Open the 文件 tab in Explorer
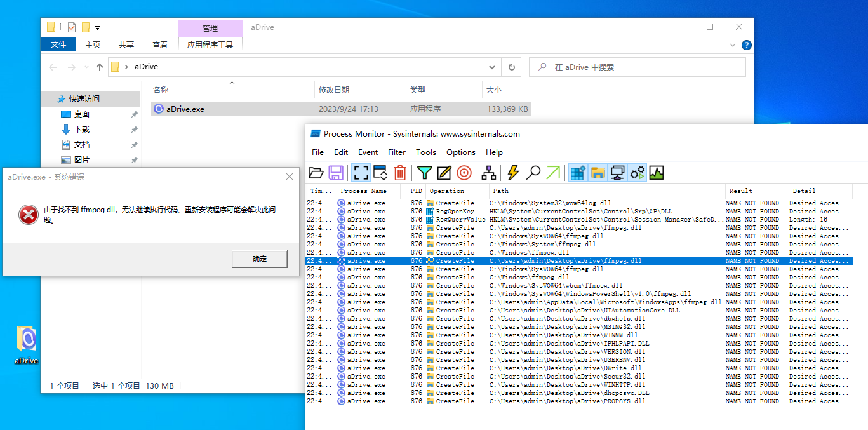This screenshot has width=868, height=430. pos(58,44)
